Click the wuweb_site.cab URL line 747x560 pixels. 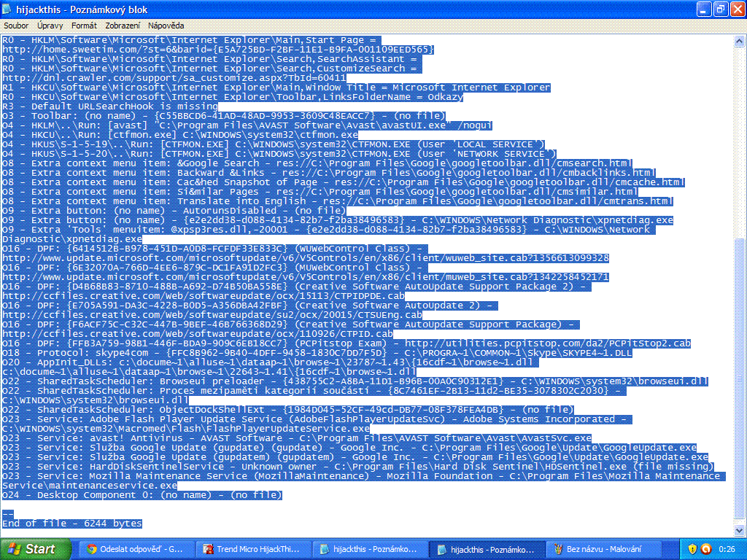point(306,258)
